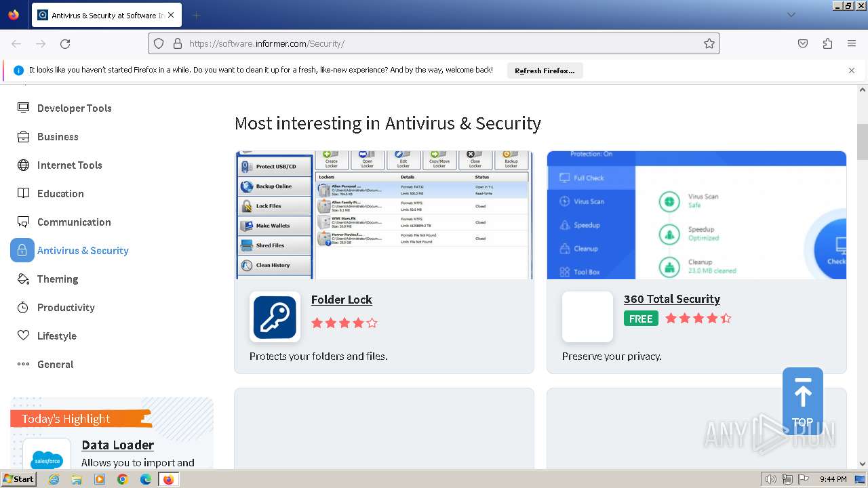Go to Theming category
This screenshot has height=488, width=868.
pos(58,279)
